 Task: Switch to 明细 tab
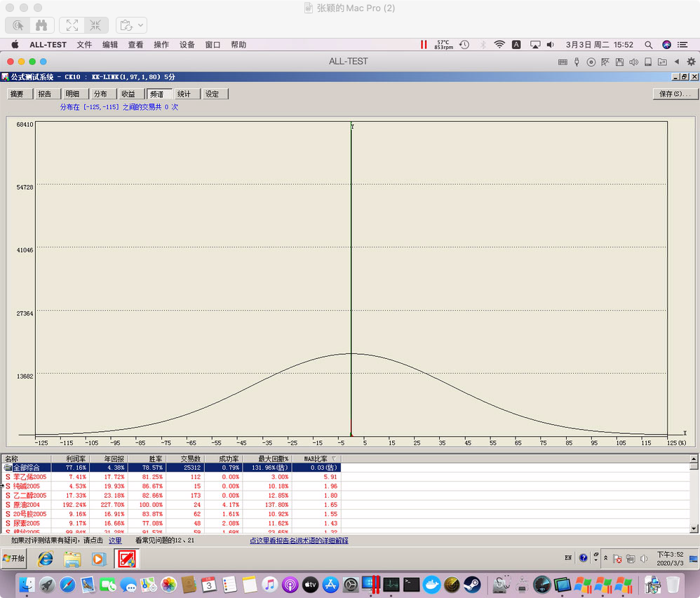(76, 94)
